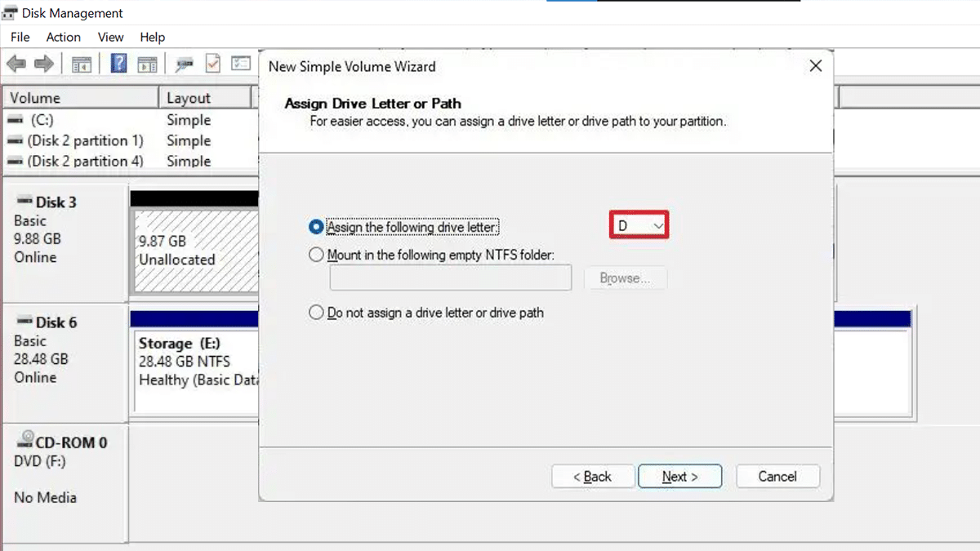Cancel the New Simple Volume Wizard
This screenshot has height=551, width=980.
click(777, 477)
